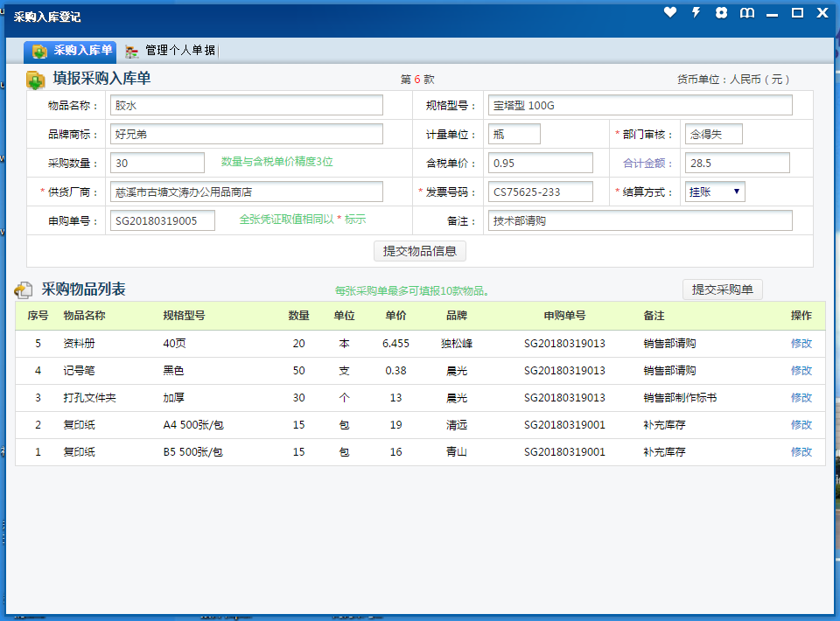
Task: Open the gear settings icon in title bar
Action: pos(721,12)
